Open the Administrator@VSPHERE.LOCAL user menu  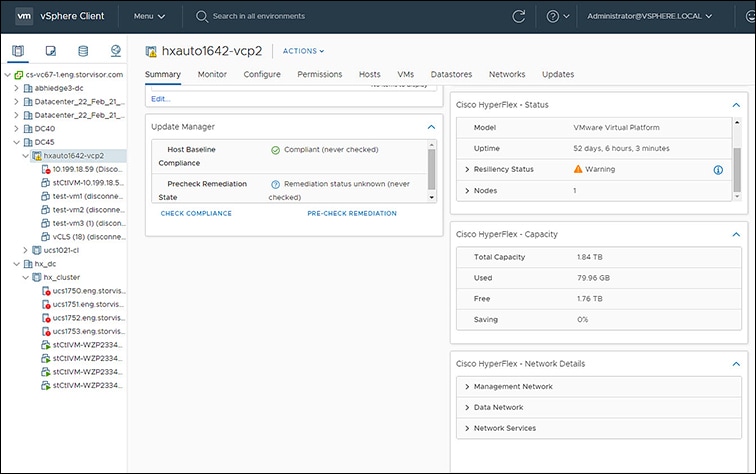(649, 16)
